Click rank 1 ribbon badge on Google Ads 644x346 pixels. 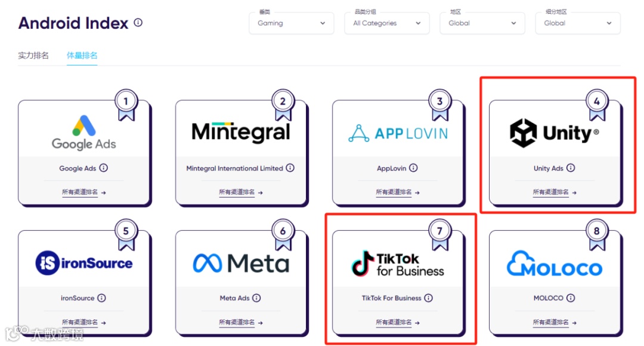click(126, 104)
